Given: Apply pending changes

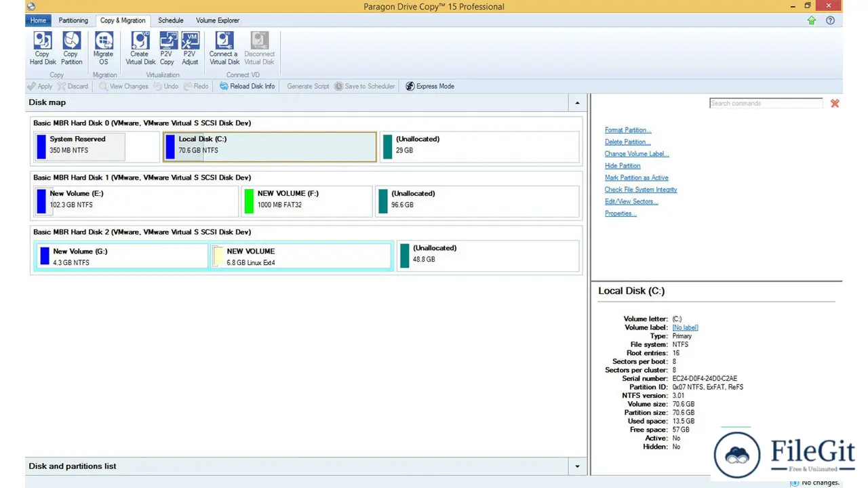Looking at the screenshot, I should pyautogui.click(x=40, y=86).
